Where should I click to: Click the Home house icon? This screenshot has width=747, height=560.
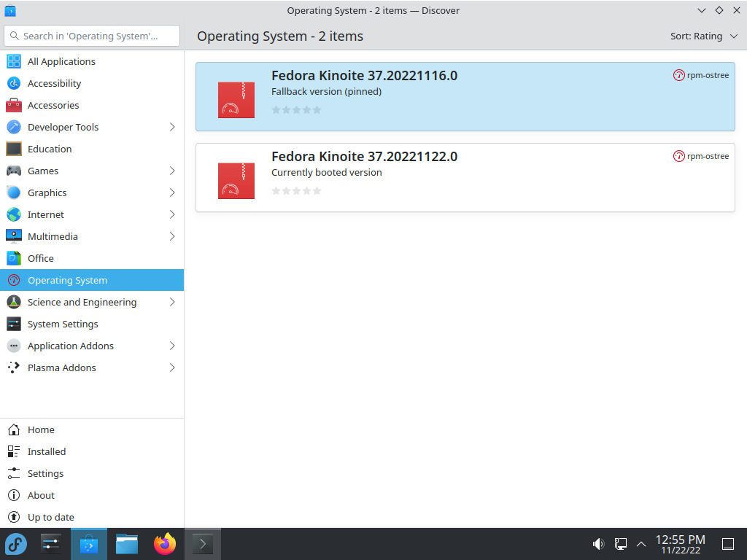click(x=14, y=430)
